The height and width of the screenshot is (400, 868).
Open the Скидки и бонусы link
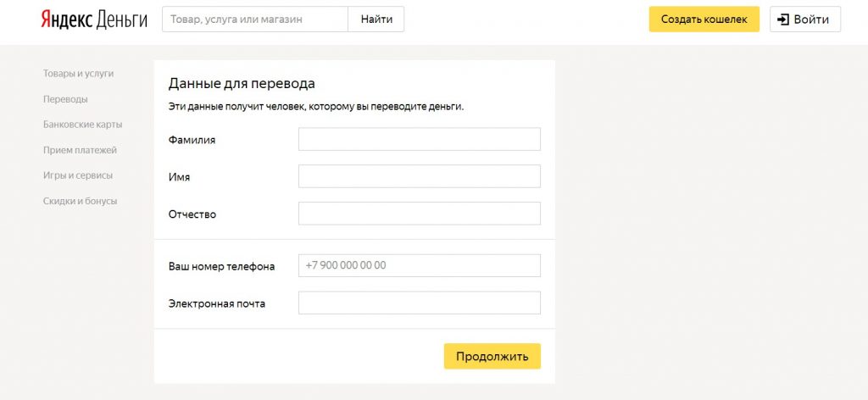[80, 201]
